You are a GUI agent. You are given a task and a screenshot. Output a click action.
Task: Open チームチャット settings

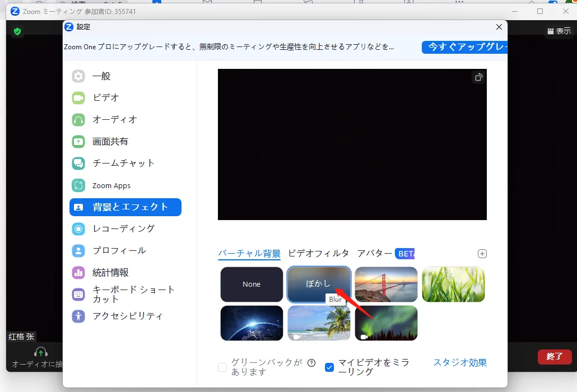pos(125,164)
